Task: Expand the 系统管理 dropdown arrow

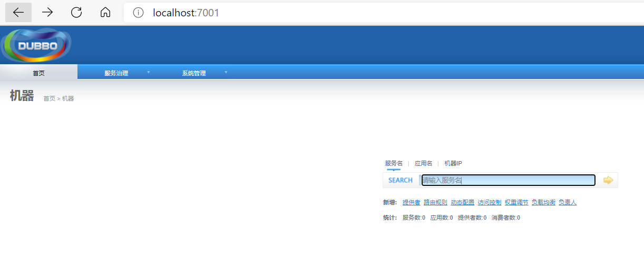Action: 226,72
